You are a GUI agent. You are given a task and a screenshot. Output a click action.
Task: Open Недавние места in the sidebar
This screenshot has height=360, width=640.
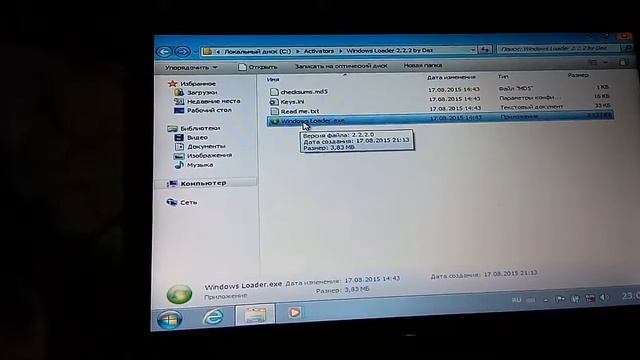pos(213,101)
